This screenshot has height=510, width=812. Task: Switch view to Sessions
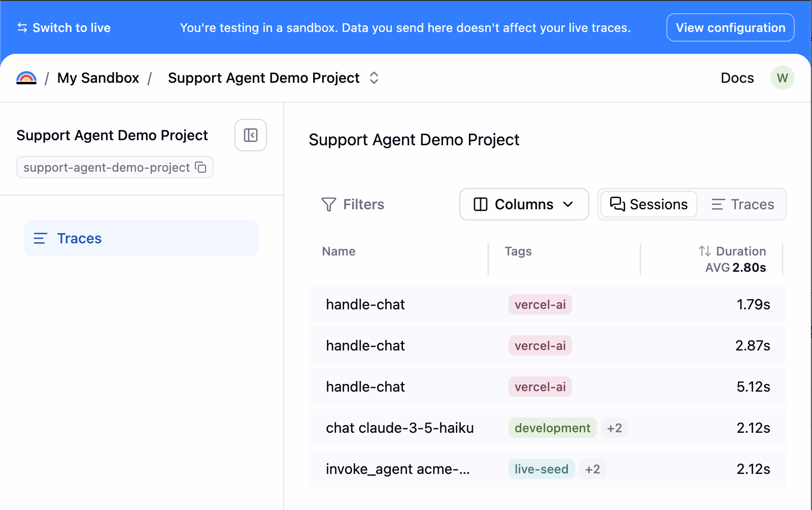coord(649,204)
